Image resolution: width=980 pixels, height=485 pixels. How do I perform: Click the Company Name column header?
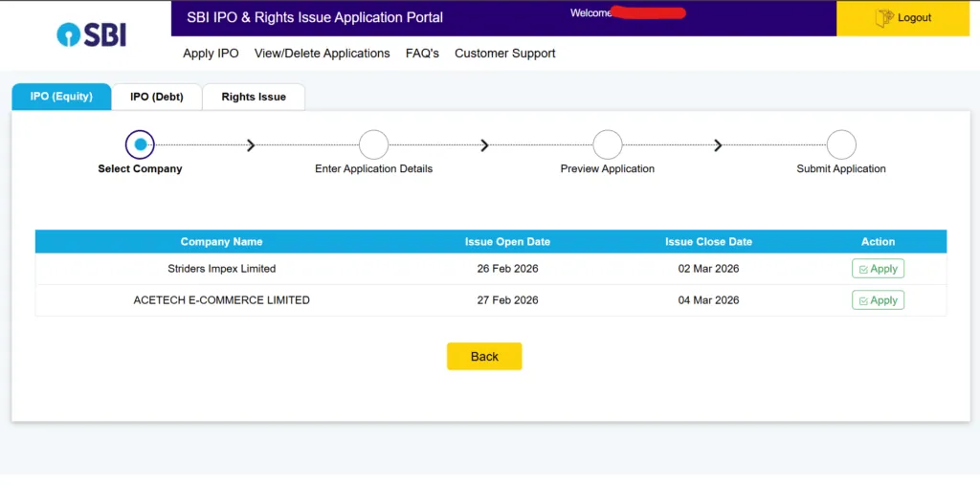pyautogui.click(x=222, y=242)
